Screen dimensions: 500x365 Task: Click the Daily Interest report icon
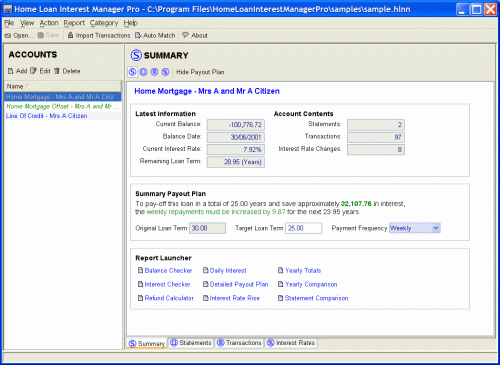pos(206,270)
